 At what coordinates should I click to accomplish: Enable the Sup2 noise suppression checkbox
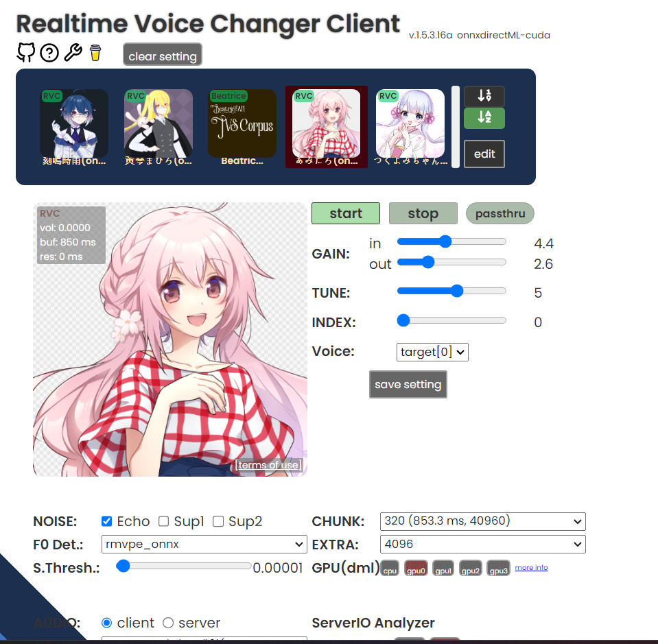point(218,521)
